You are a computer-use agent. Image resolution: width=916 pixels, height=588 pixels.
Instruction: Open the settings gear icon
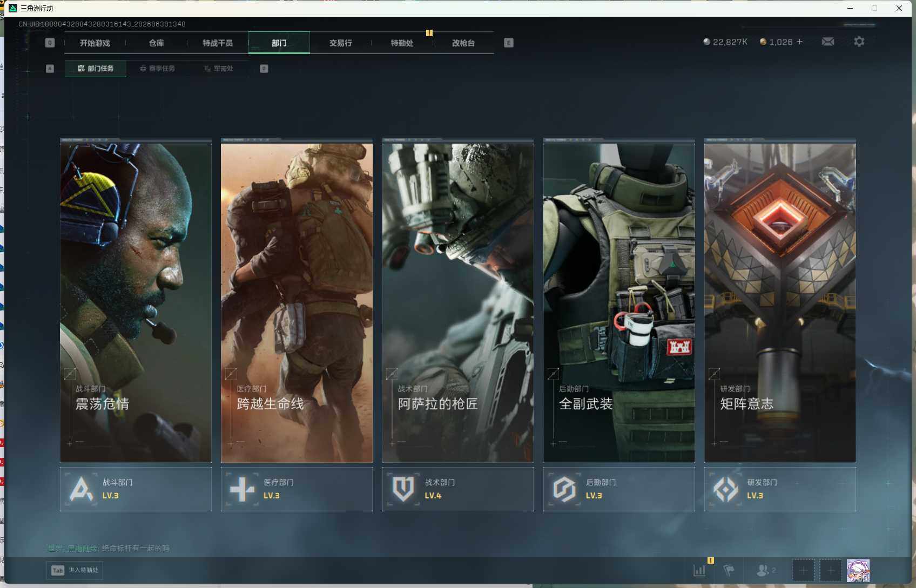tap(859, 42)
